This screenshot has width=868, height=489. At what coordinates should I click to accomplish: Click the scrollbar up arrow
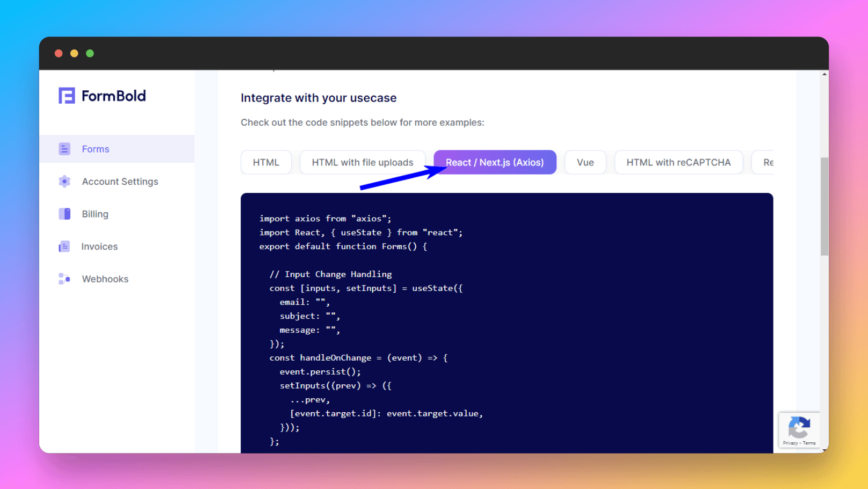tap(824, 74)
